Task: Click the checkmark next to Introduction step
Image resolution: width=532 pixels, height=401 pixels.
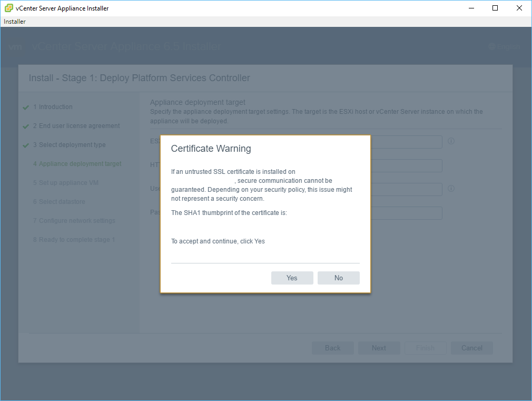Action: coord(26,107)
